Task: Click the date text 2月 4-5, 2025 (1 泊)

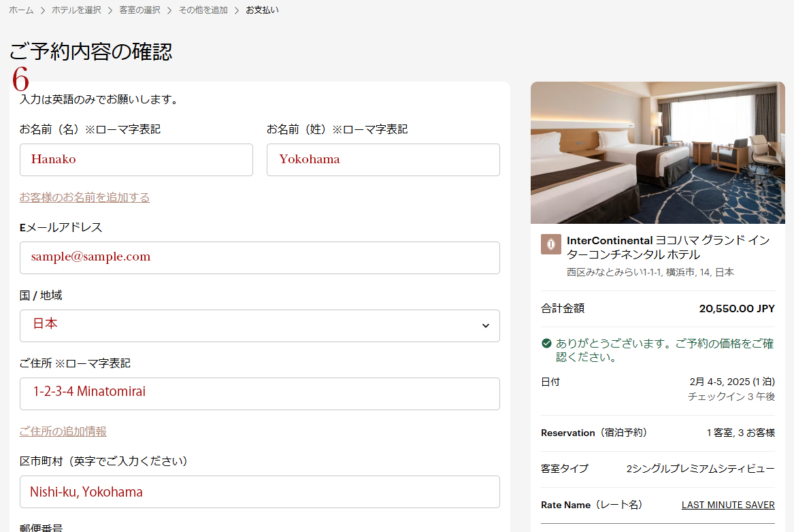Action: coord(732,382)
